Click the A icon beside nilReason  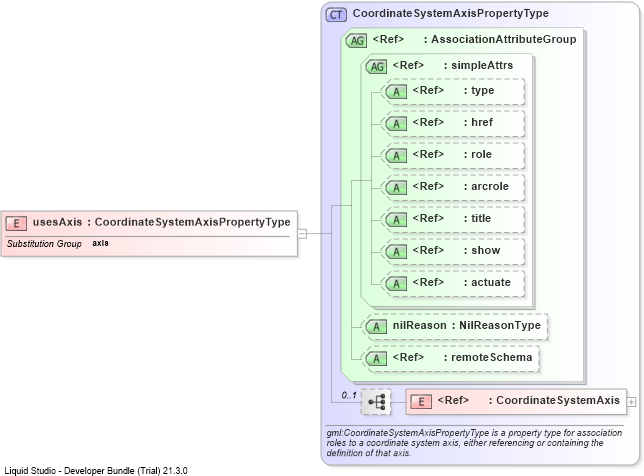coord(376,327)
